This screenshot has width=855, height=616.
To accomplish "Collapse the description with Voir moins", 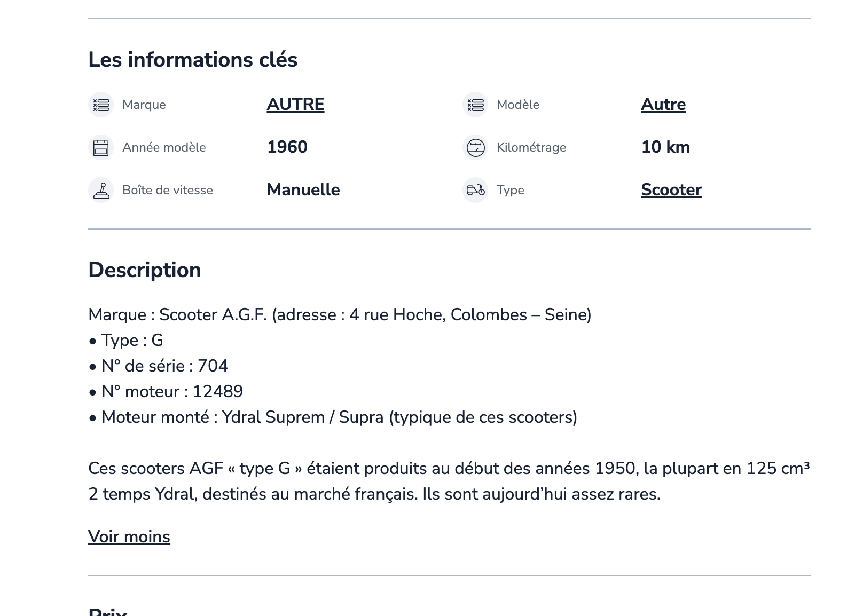I will point(129,536).
